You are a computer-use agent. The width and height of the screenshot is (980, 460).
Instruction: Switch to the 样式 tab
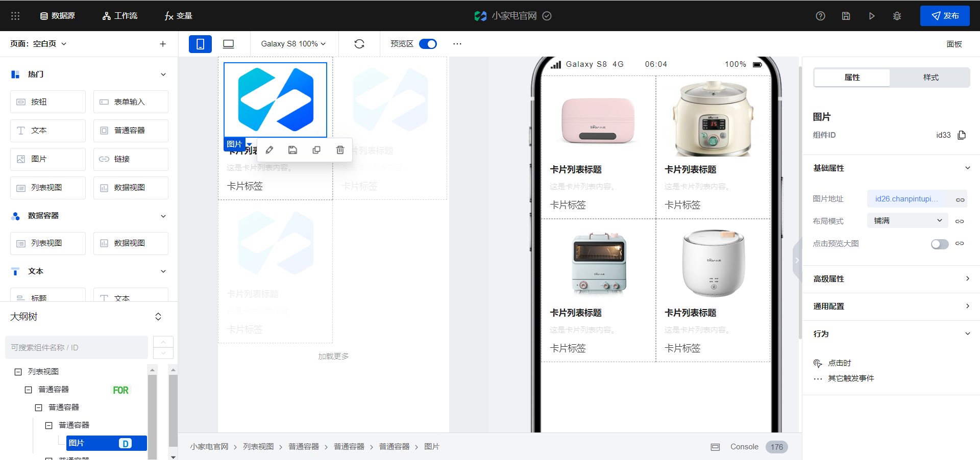(930, 78)
